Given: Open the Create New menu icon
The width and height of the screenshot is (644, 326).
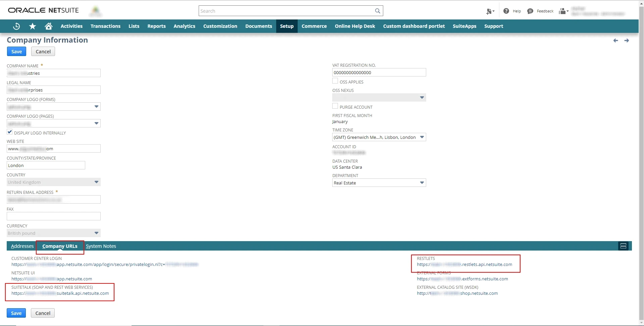Looking at the screenshot, I should pos(490,11).
